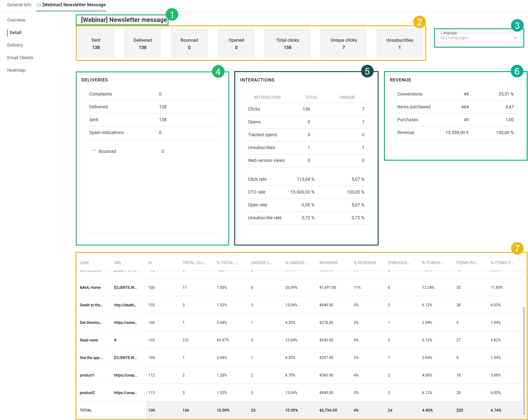Sort the table by REVENUE column header
This screenshot has width=528, height=420.
tap(328, 263)
